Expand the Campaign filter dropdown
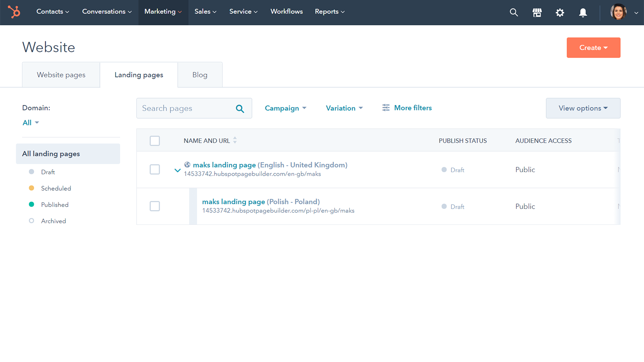The width and height of the screenshot is (644, 362). pyautogui.click(x=285, y=108)
